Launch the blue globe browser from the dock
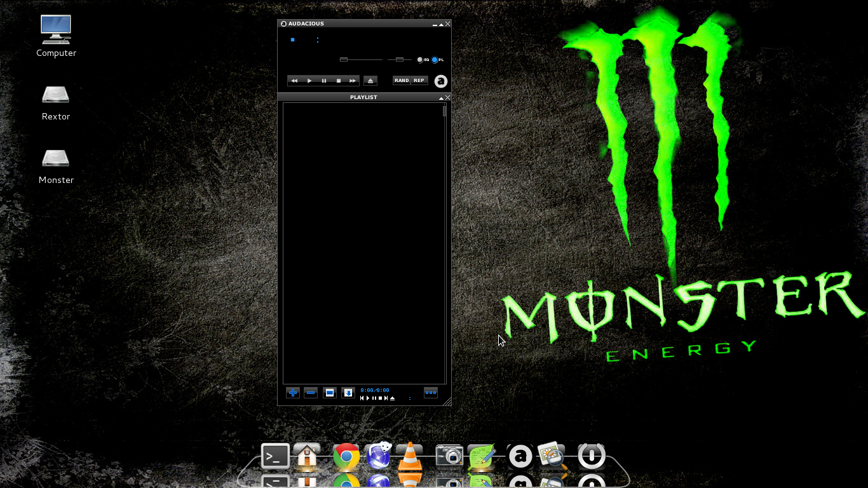Screen dimensions: 868x488 379,456
